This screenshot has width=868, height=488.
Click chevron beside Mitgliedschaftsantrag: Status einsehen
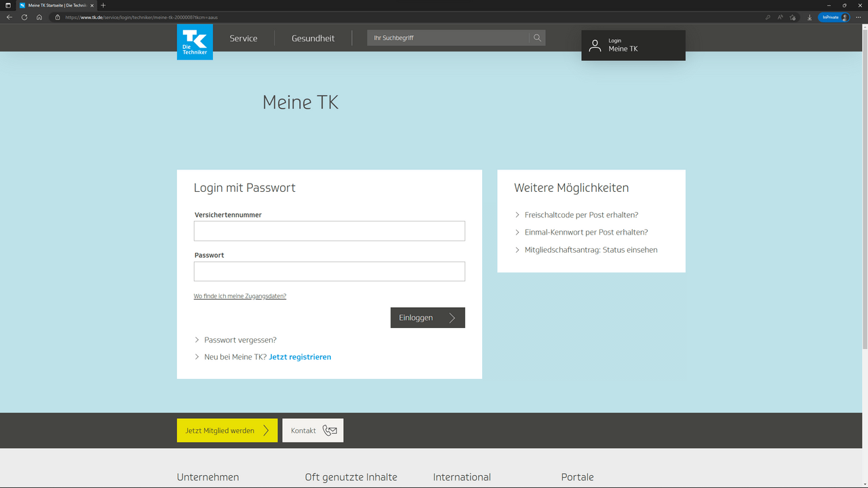coord(517,250)
